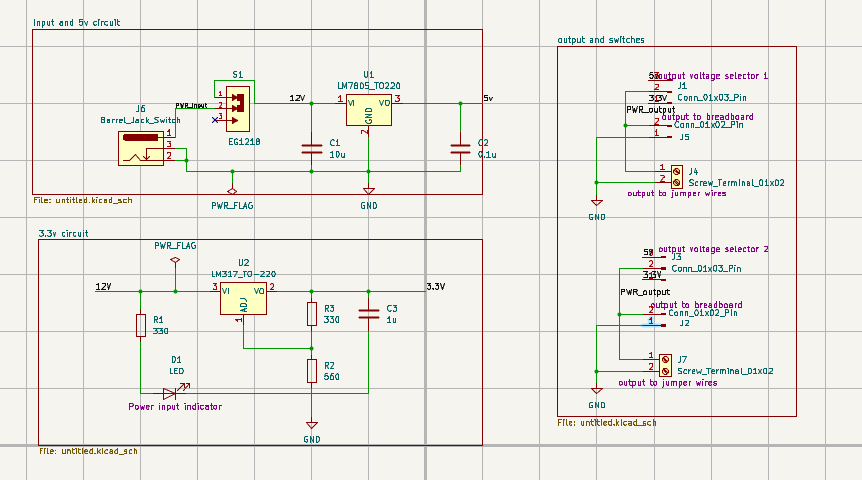
Task: Click file name under output sheet
Action: [607, 423]
